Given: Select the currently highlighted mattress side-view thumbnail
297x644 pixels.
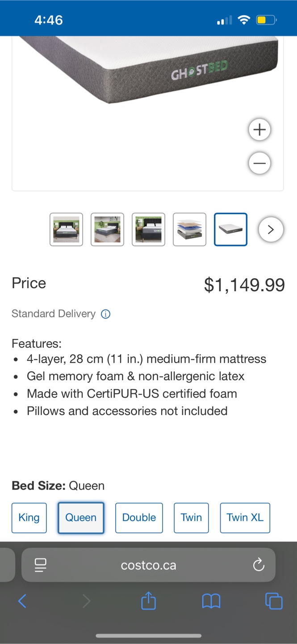Looking at the screenshot, I should 230,229.
